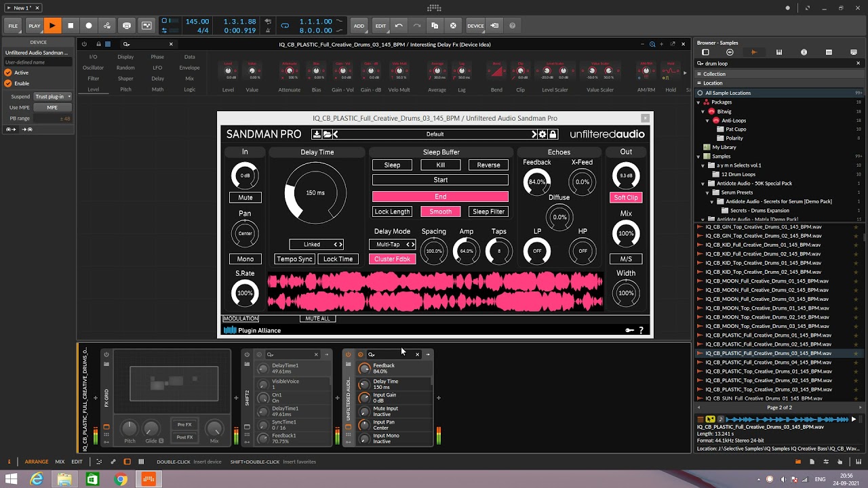This screenshot has width=868, height=488.
Task: Enable the Sleep Filter option
Action: point(488,211)
